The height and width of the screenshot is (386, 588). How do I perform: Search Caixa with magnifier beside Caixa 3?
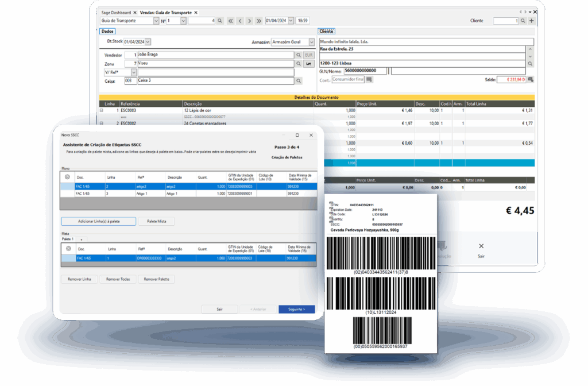[299, 80]
